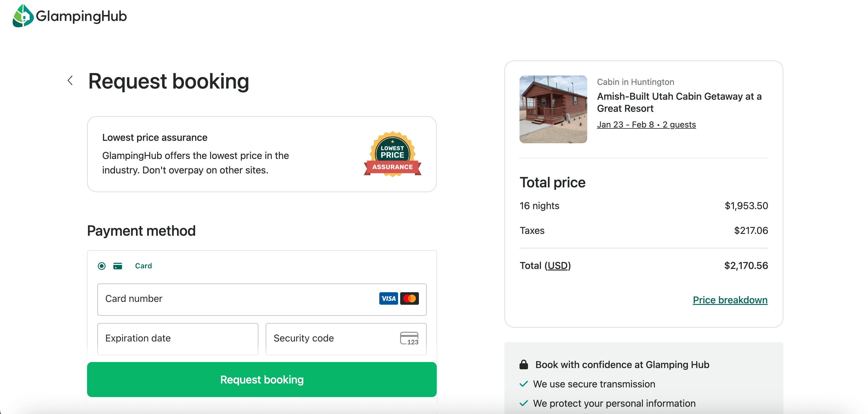Click the personal information checkmark

[524, 403]
